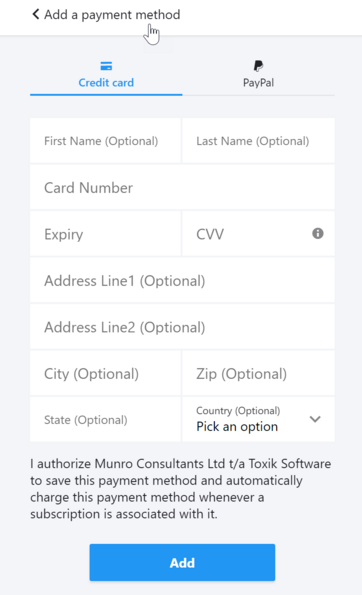
Task: Focus the Last Name input field
Action: point(258,141)
